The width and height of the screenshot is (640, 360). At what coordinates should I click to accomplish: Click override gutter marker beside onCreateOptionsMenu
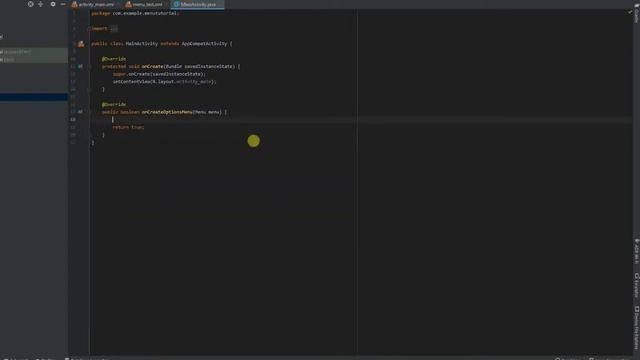[80, 112]
